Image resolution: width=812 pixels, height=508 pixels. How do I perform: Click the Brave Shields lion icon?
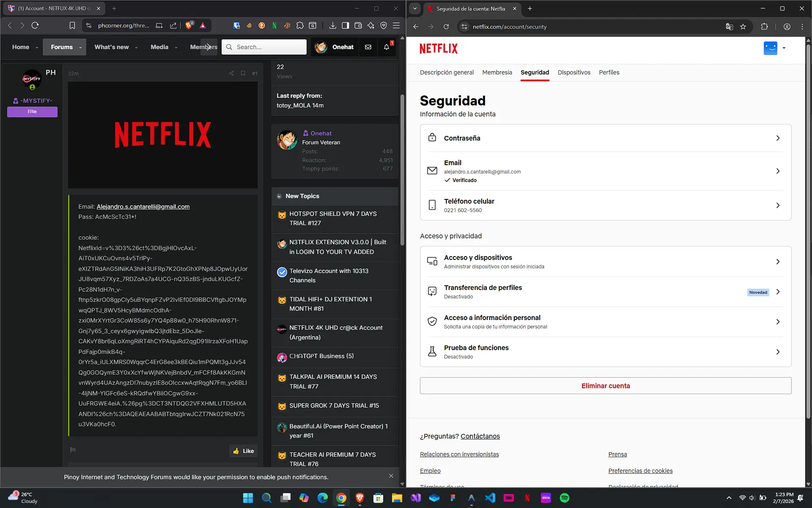click(189, 25)
